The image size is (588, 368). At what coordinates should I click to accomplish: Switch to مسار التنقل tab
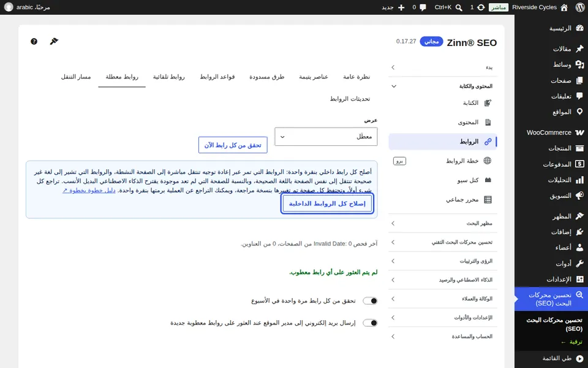pos(76,77)
